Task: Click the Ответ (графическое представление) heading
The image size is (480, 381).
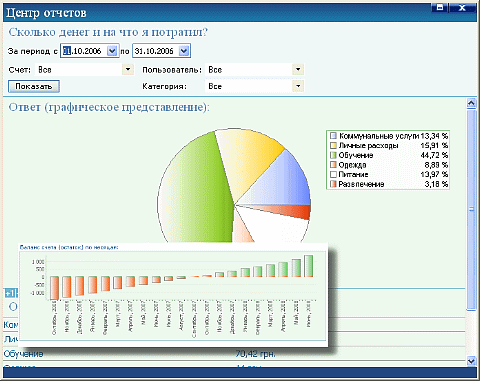Action: tap(109, 107)
